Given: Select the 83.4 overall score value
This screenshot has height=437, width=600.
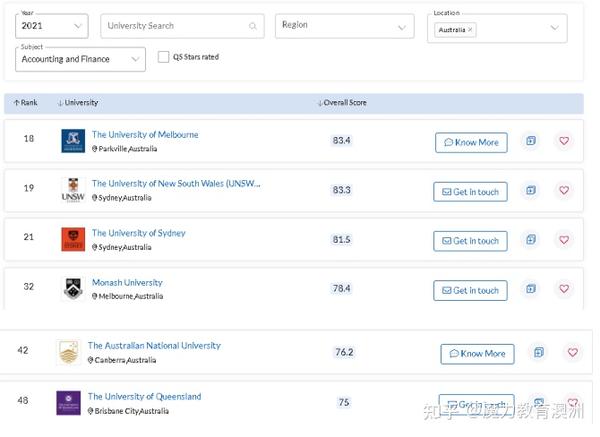Looking at the screenshot, I should point(341,140).
